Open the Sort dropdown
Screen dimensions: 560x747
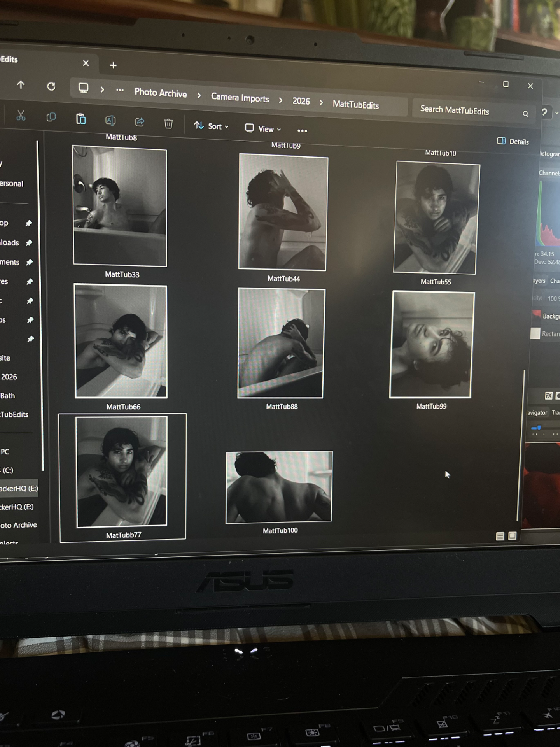212,126
